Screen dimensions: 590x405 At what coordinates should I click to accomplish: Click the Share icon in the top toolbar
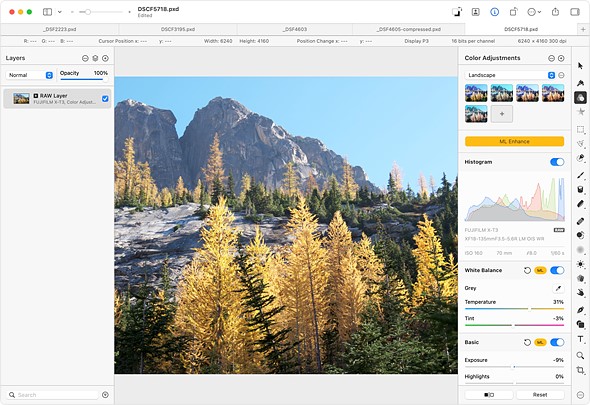pos(555,12)
